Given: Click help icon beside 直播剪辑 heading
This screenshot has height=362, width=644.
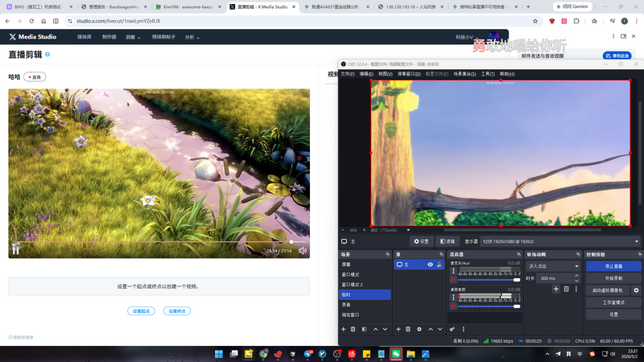Looking at the screenshot, I should pyautogui.click(x=47, y=54).
